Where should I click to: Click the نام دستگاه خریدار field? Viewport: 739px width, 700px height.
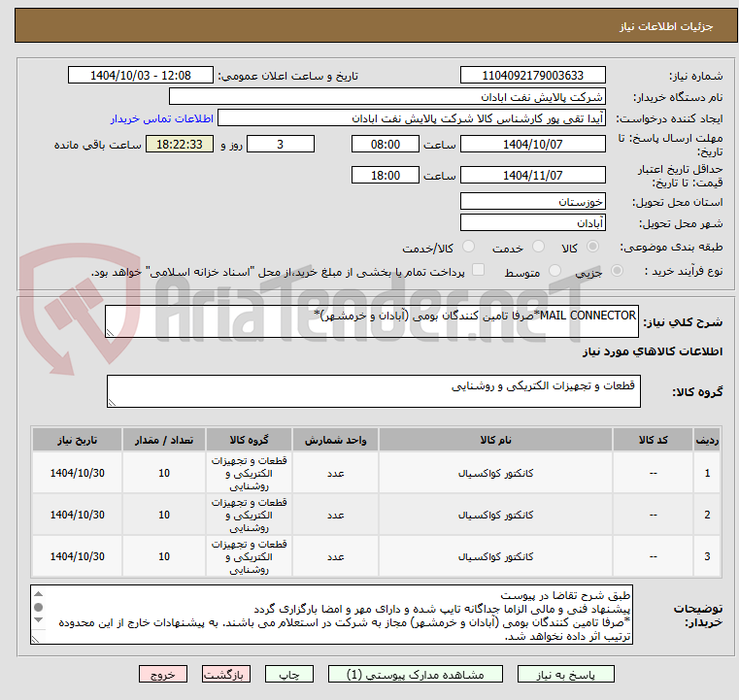(x=386, y=97)
